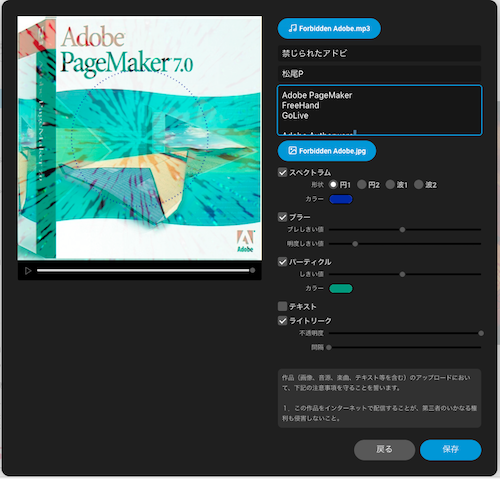Click the 保存 save button

[451, 450]
